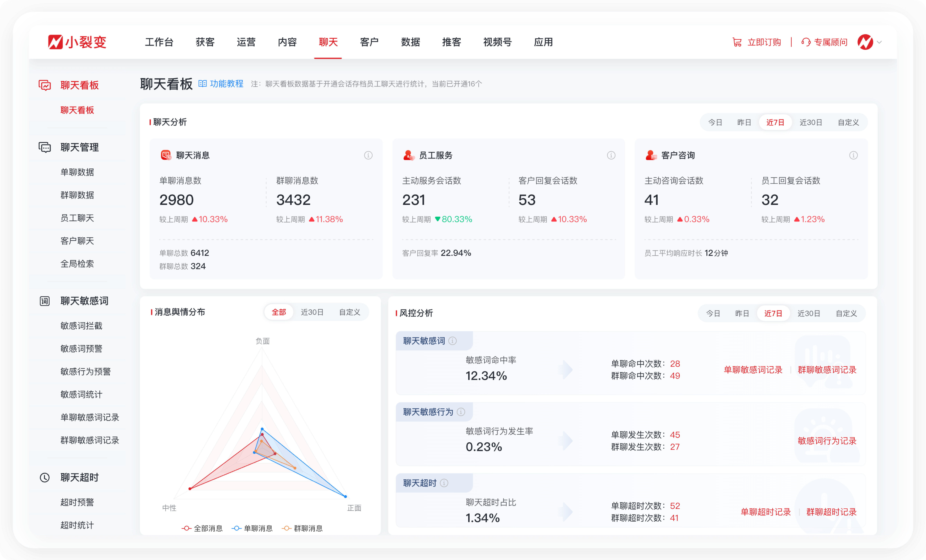Viewport: 926px width, 560px height.
Task: Open 敏感词拦截 in the sidebar
Action: click(81, 326)
